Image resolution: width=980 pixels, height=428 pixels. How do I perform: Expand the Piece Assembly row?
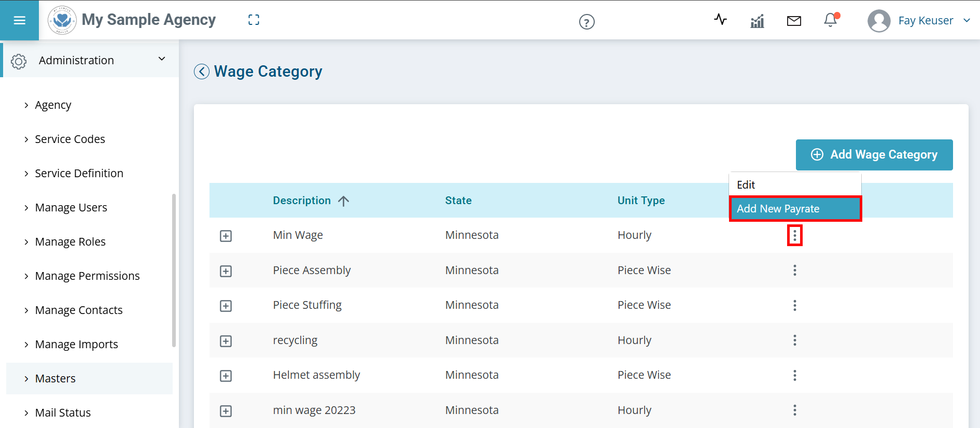pyautogui.click(x=226, y=271)
